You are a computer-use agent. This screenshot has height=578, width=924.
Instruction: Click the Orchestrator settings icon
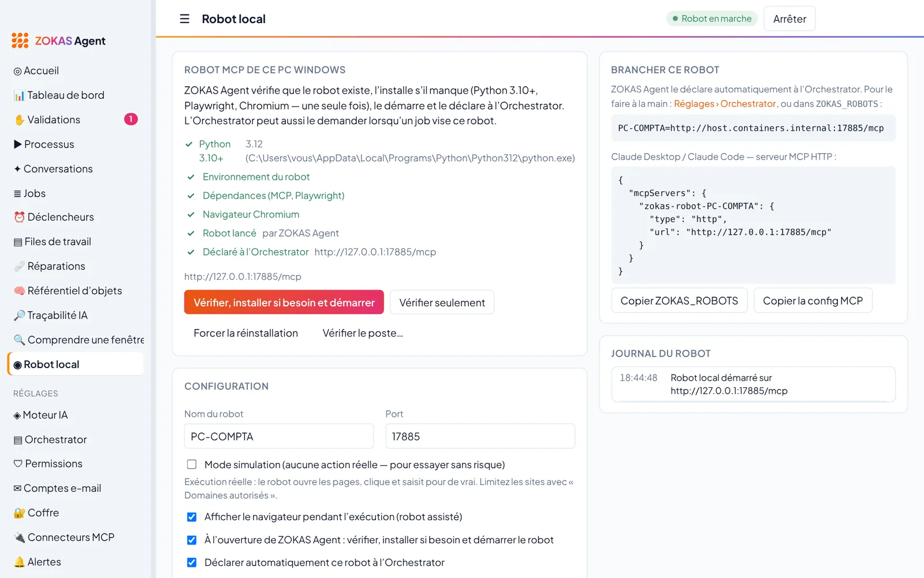tap(18, 440)
